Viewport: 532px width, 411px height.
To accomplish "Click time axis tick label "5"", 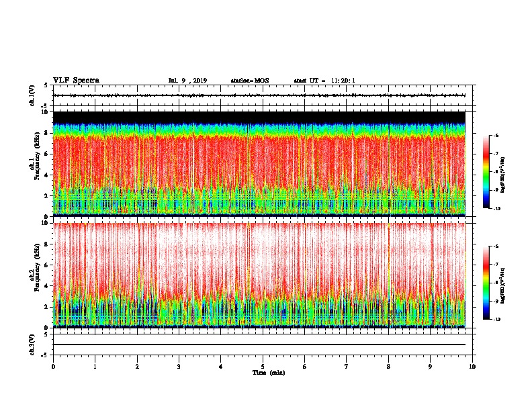I will (263, 367).
